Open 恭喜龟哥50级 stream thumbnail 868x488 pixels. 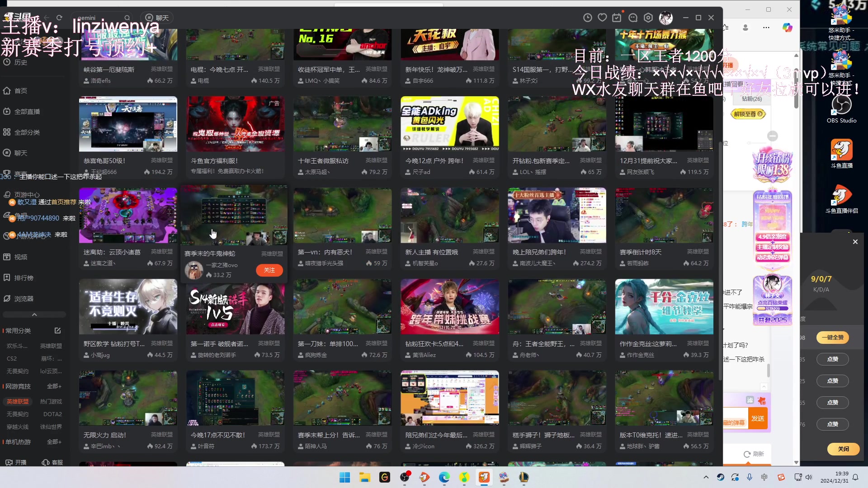[x=128, y=124]
